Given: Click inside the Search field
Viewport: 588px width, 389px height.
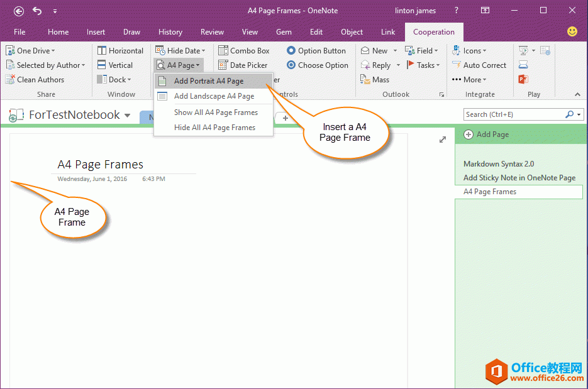Looking at the screenshot, I should point(516,114).
